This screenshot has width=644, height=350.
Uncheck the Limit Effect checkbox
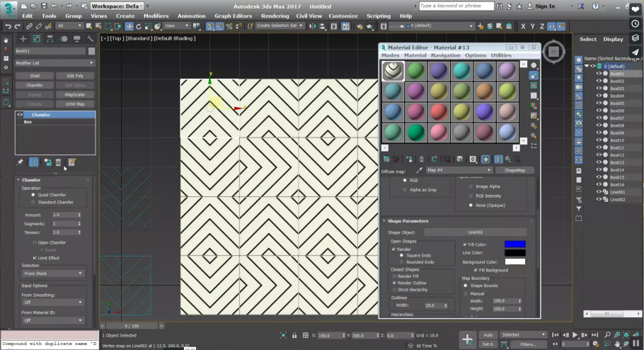click(35, 258)
